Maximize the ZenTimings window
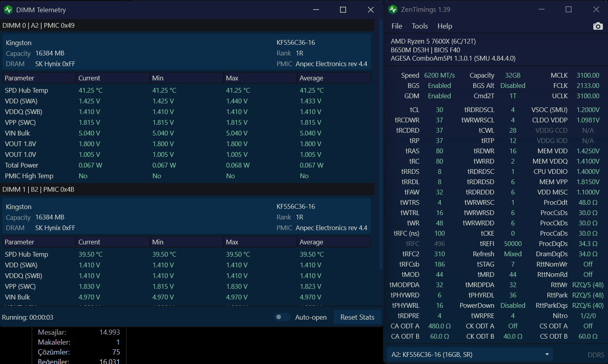The height and width of the screenshot is (364, 608). pos(568,10)
